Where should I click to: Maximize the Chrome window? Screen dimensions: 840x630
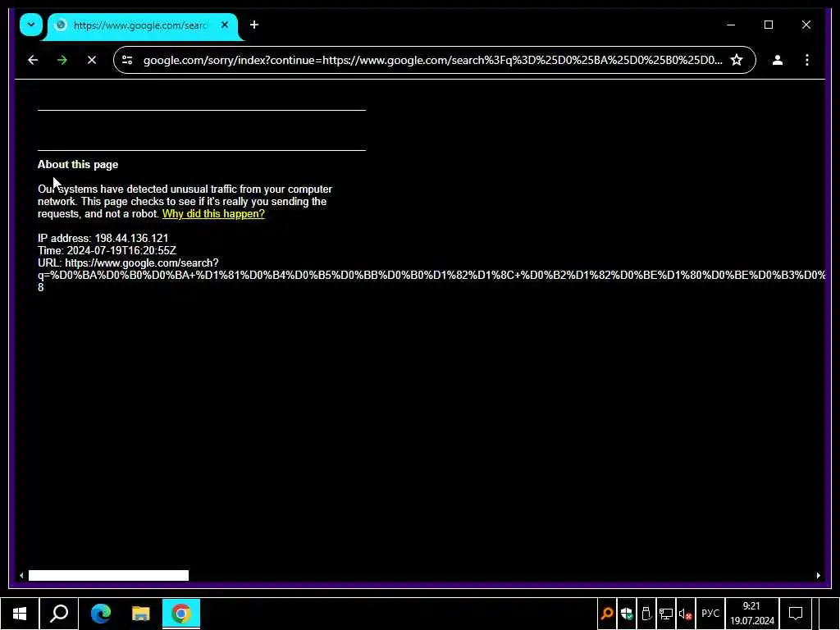click(768, 25)
